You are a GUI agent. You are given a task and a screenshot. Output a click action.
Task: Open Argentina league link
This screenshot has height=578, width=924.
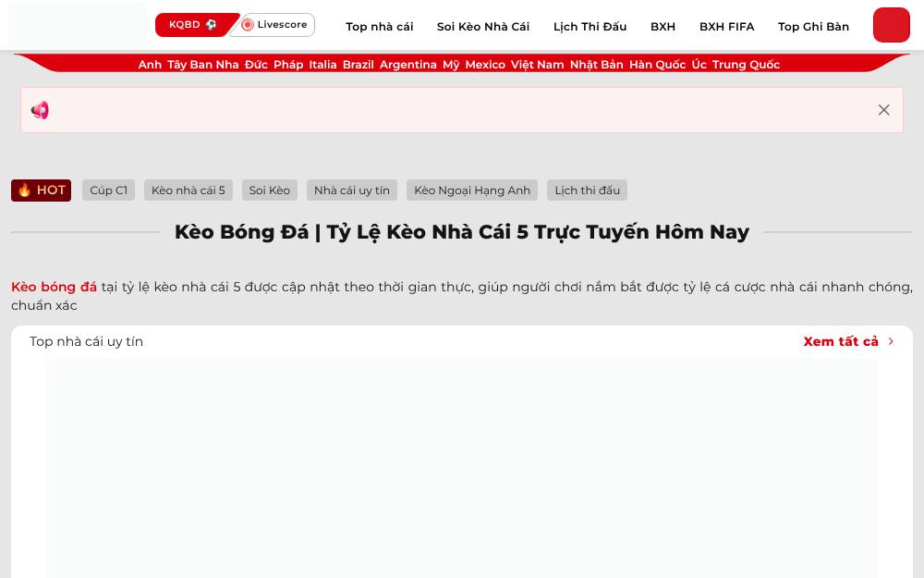coord(408,65)
